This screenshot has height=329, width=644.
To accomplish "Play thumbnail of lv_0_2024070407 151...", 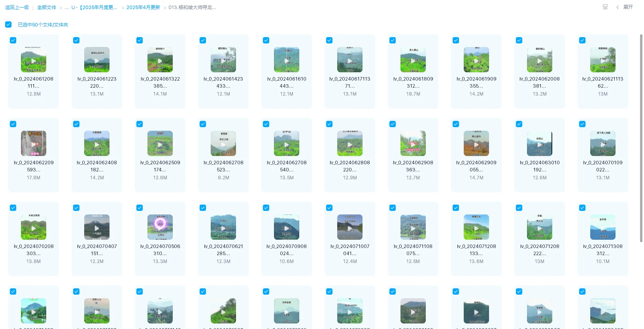I will 97,227.
